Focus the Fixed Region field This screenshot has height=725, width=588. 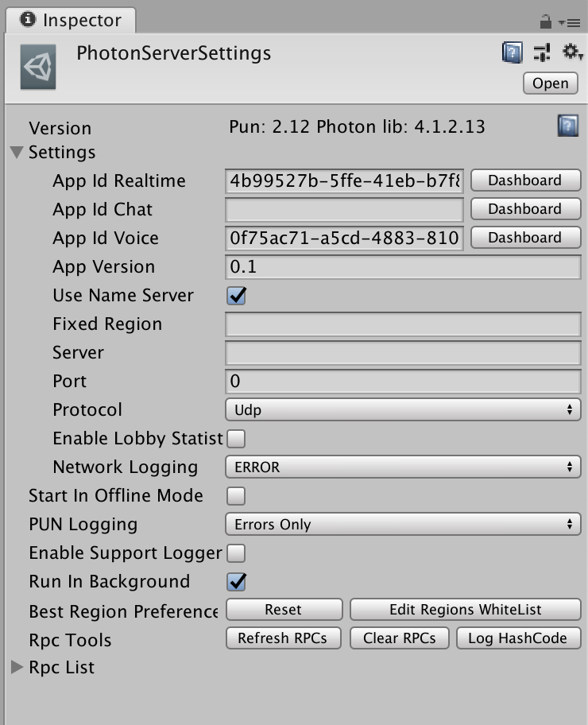coord(403,324)
